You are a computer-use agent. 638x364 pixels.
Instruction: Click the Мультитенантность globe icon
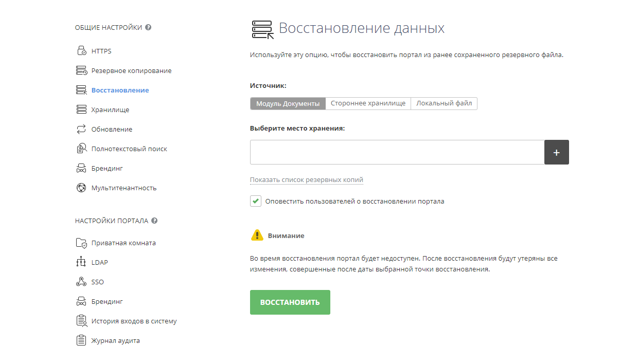tap(81, 188)
